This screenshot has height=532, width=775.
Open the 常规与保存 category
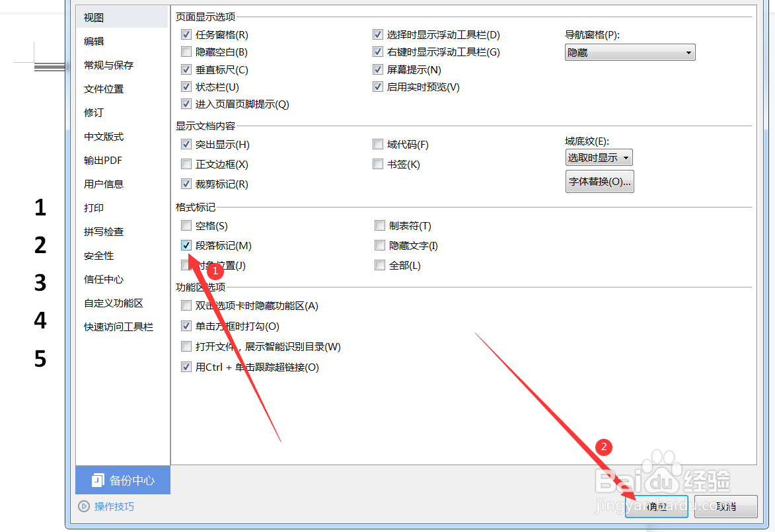[109, 65]
